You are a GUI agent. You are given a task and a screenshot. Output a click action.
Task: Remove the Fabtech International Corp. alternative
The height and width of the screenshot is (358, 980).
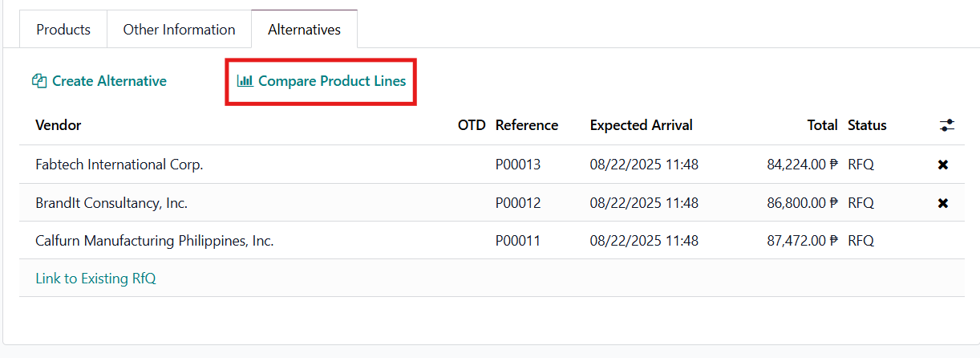pyautogui.click(x=942, y=165)
